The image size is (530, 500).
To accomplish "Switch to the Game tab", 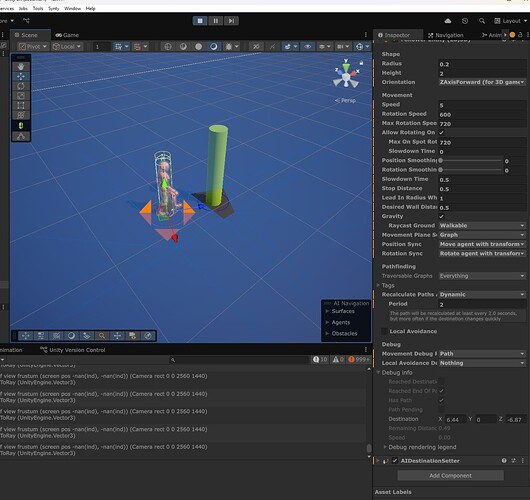I will point(67,35).
